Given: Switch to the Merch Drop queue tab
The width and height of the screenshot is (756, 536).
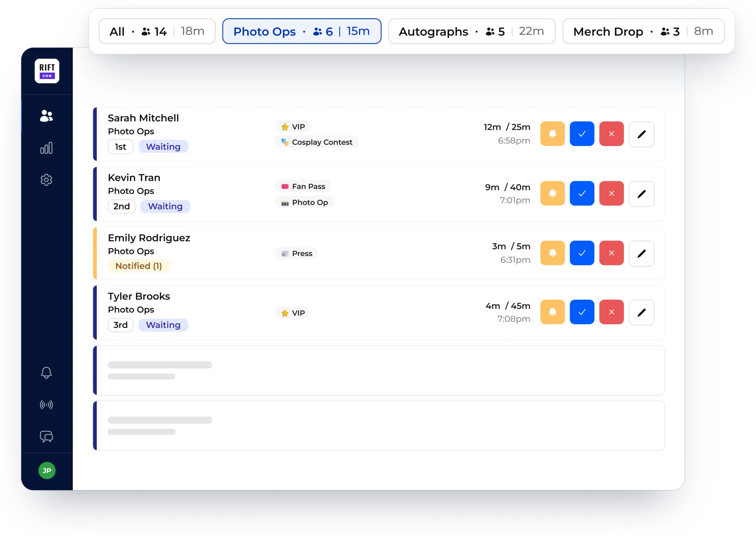Looking at the screenshot, I should [643, 32].
